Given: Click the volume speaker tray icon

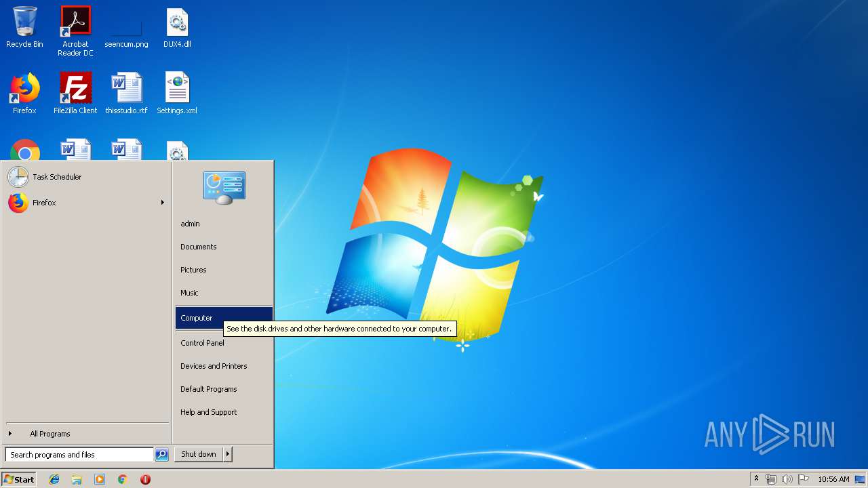Looking at the screenshot, I should point(787,479).
